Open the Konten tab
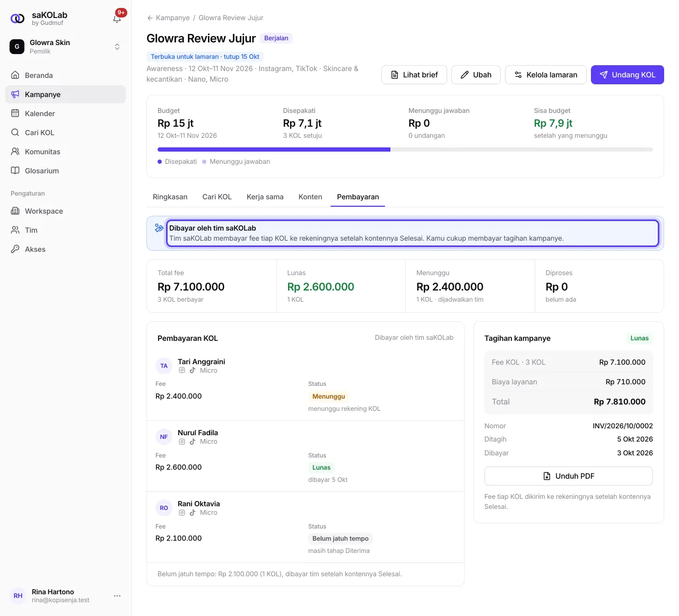 (310, 197)
